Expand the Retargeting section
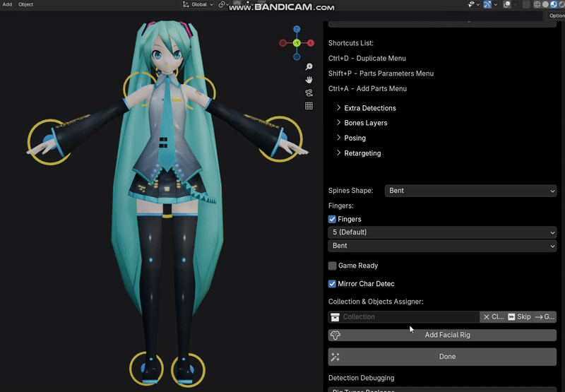Image resolution: width=565 pixels, height=392 pixels. coord(359,153)
